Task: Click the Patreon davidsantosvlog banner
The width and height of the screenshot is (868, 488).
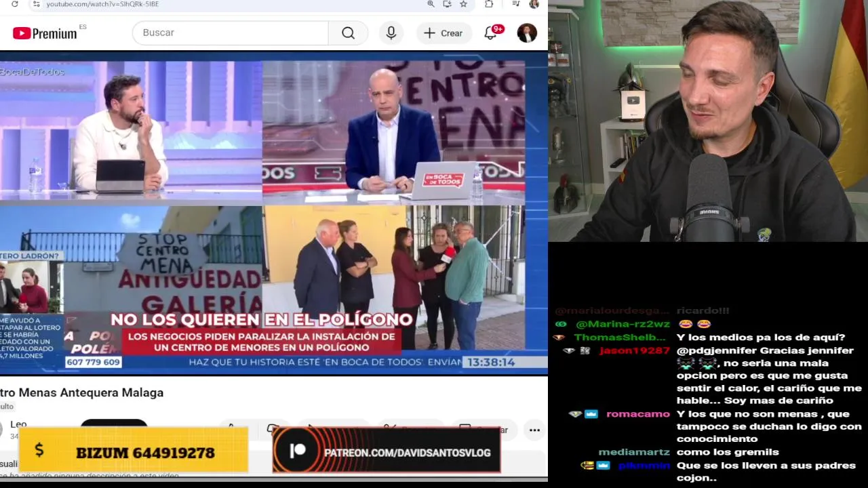Action: pyautogui.click(x=387, y=450)
